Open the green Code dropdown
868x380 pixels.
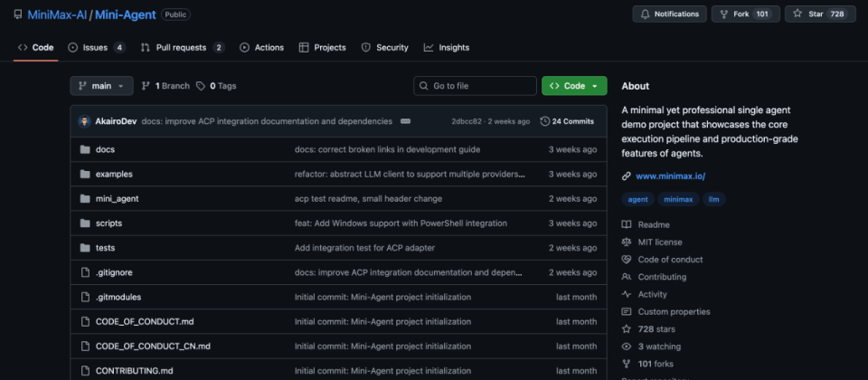(574, 86)
